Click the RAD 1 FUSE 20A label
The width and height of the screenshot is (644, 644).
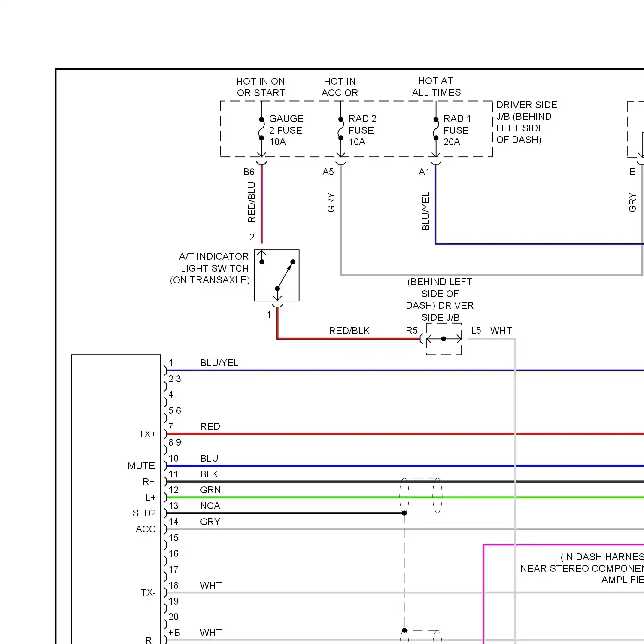tap(457, 130)
